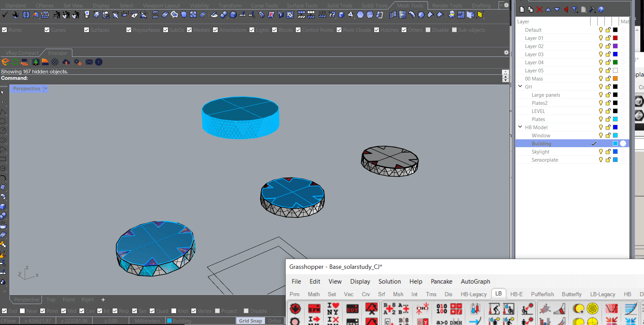This screenshot has height=325, width=644.
Task: Open Enscape About info icon
Action: pos(99,62)
